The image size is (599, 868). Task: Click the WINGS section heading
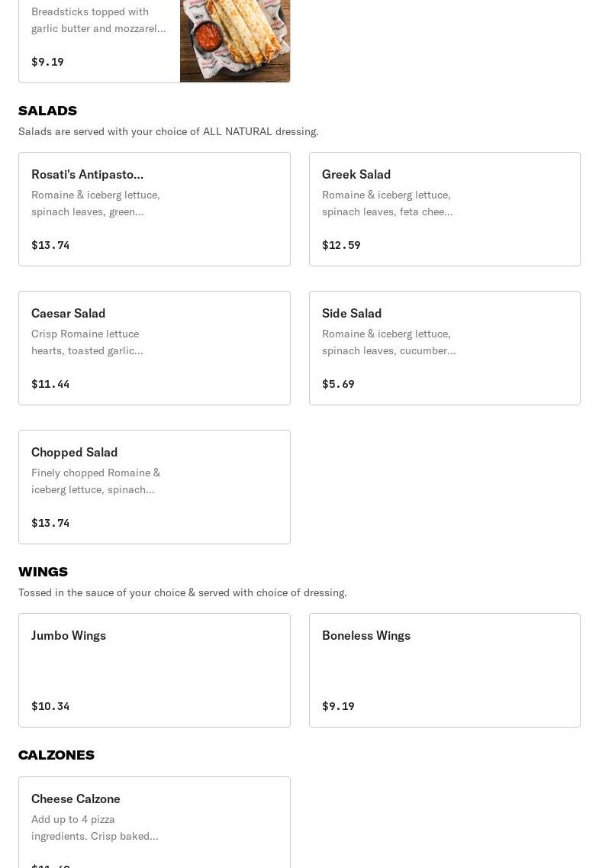pyautogui.click(x=43, y=572)
